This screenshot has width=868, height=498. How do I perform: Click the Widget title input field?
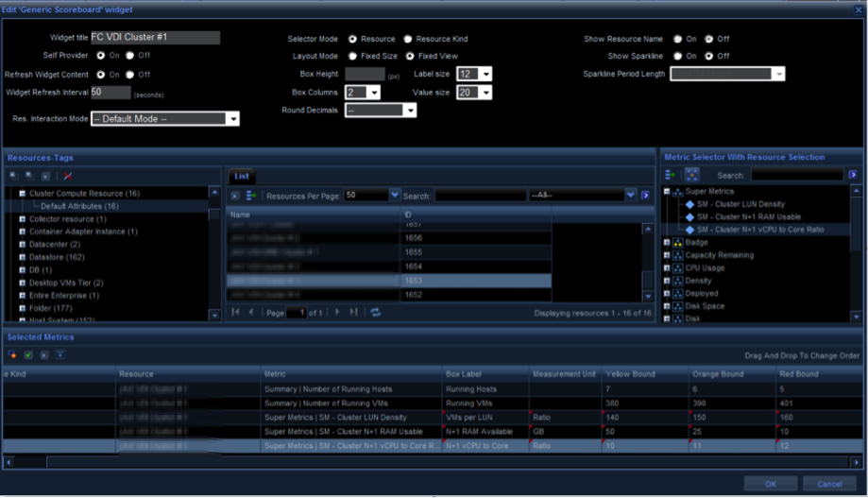(155, 38)
